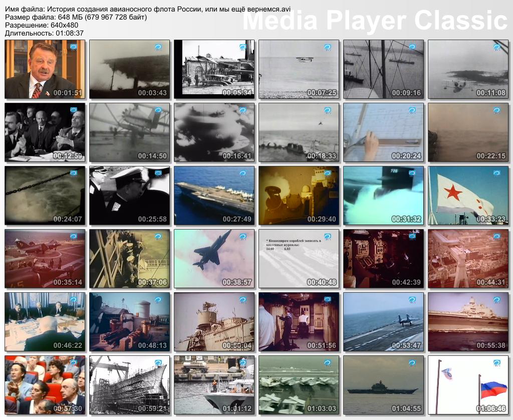The height and width of the screenshot is (420, 513).
Task: Open the applauding men thumbnail at 00:12:59
Action: tap(45, 132)
